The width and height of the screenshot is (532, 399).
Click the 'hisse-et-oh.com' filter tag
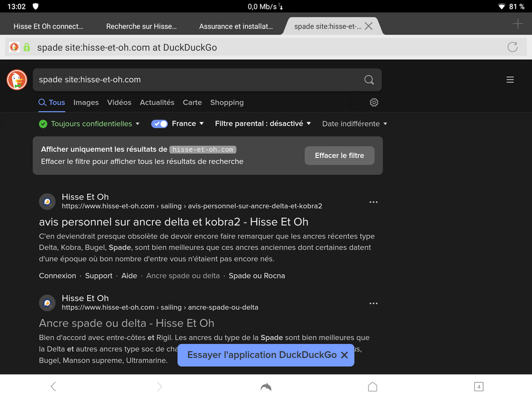click(x=203, y=149)
